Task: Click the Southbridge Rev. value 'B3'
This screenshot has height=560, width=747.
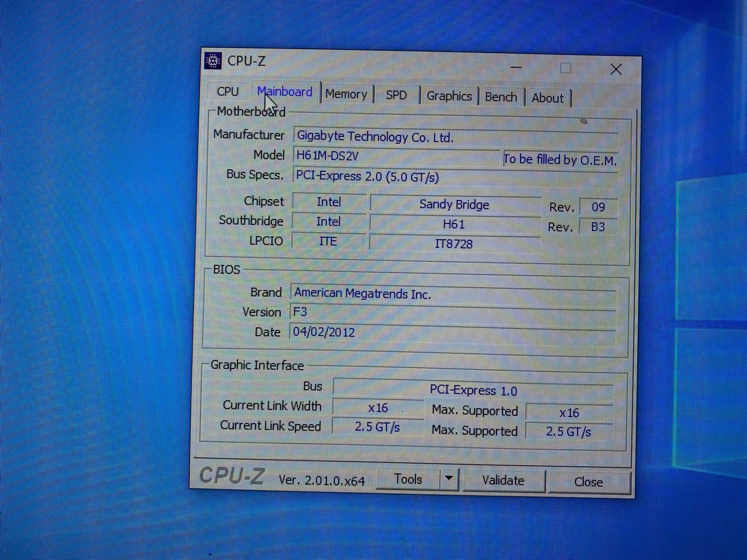Action: tap(598, 227)
